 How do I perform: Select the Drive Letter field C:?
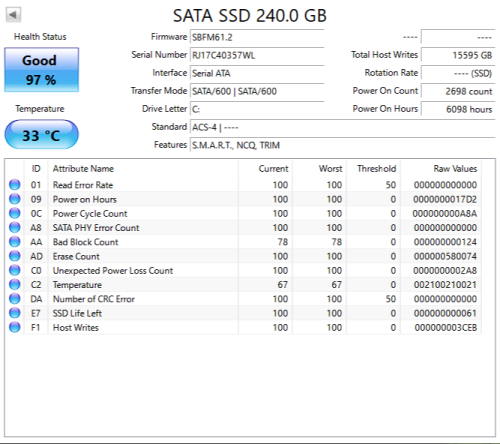(257, 109)
